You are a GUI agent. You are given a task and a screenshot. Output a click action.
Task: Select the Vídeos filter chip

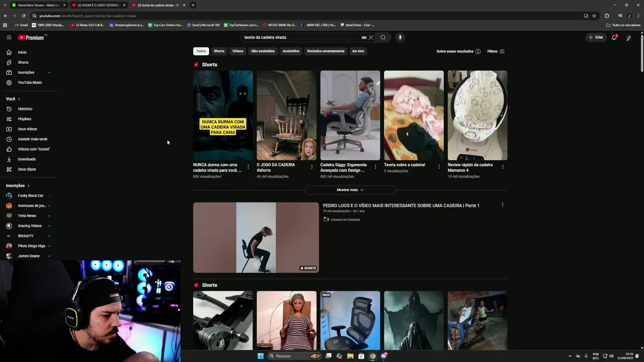click(x=237, y=51)
